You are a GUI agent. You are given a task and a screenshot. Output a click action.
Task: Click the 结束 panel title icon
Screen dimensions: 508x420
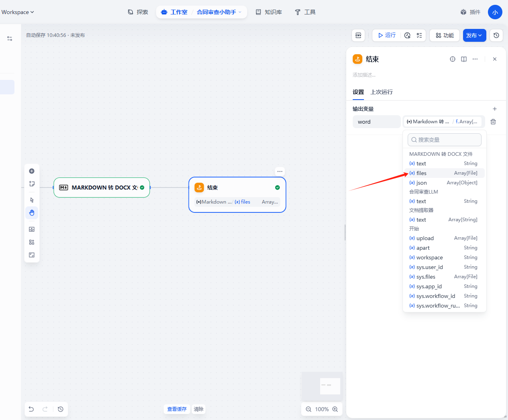358,59
